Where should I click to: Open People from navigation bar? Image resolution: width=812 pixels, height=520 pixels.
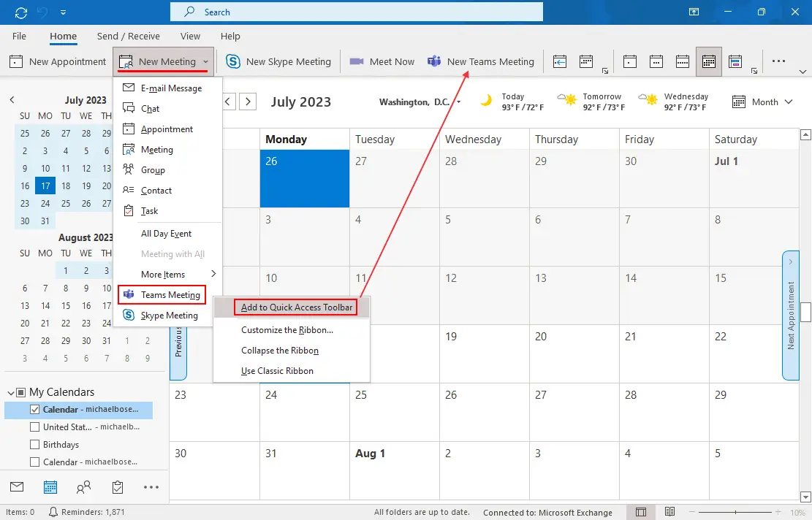(x=83, y=487)
